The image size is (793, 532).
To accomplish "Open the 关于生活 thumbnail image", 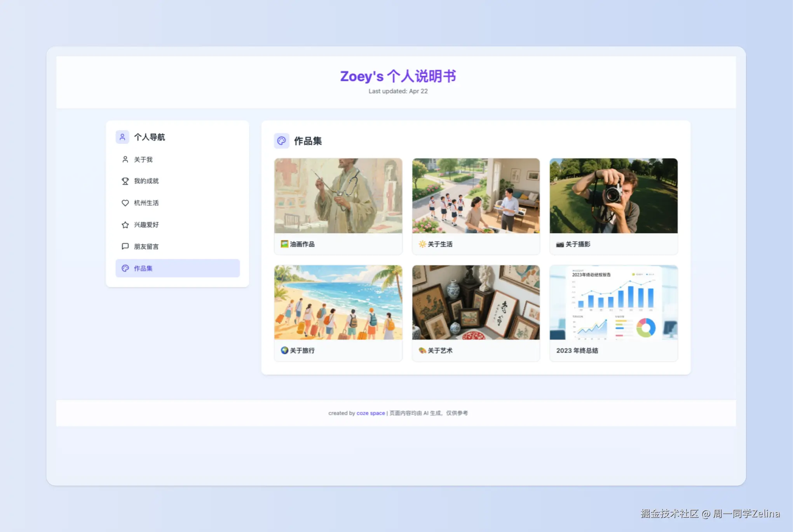I will [476, 195].
